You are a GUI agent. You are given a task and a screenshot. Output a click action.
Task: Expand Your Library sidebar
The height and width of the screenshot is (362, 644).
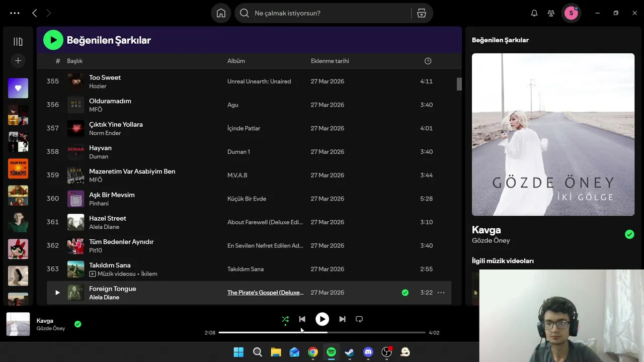18,42
